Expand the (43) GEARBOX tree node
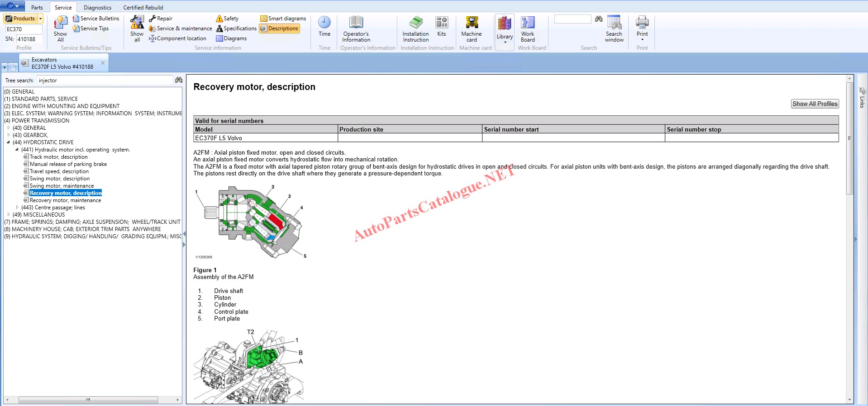 coord(9,135)
